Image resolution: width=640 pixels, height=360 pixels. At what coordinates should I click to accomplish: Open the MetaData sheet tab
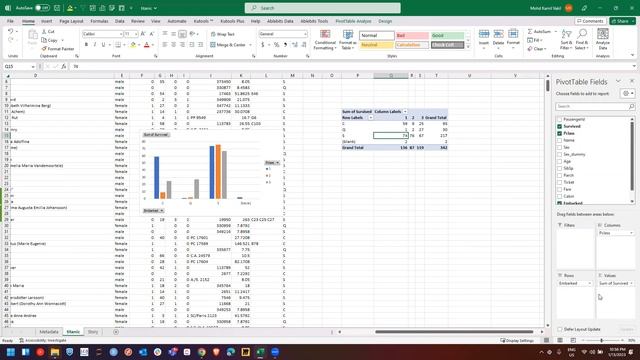[49, 332]
